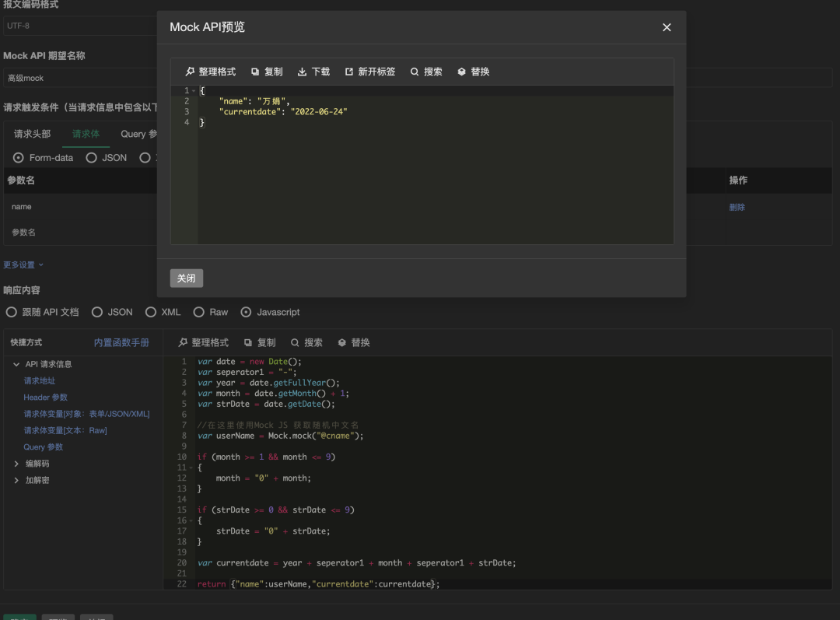Choose XML response content type
The width and height of the screenshot is (840, 620).
point(163,312)
